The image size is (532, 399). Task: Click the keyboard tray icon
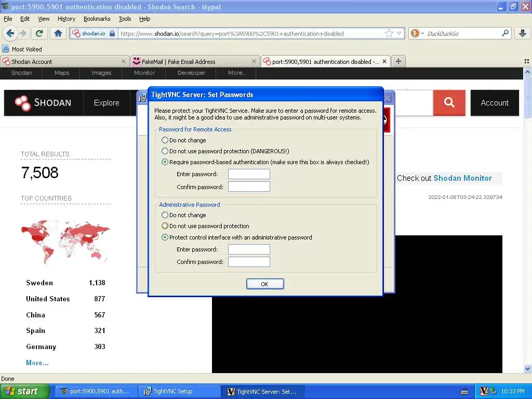(464, 392)
